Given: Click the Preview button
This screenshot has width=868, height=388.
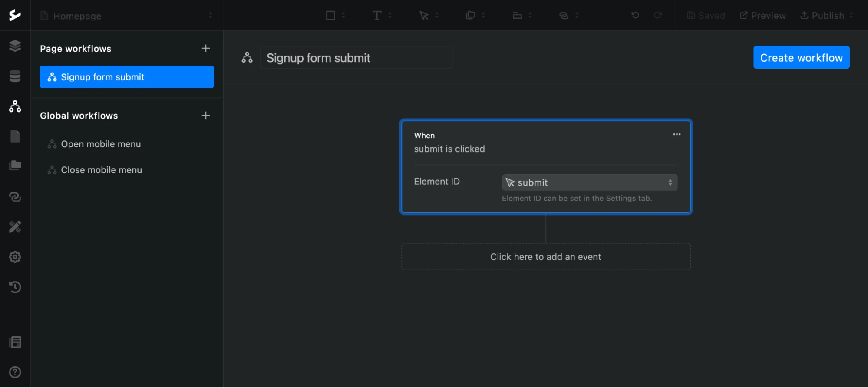Looking at the screenshot, I should point(763,15).
